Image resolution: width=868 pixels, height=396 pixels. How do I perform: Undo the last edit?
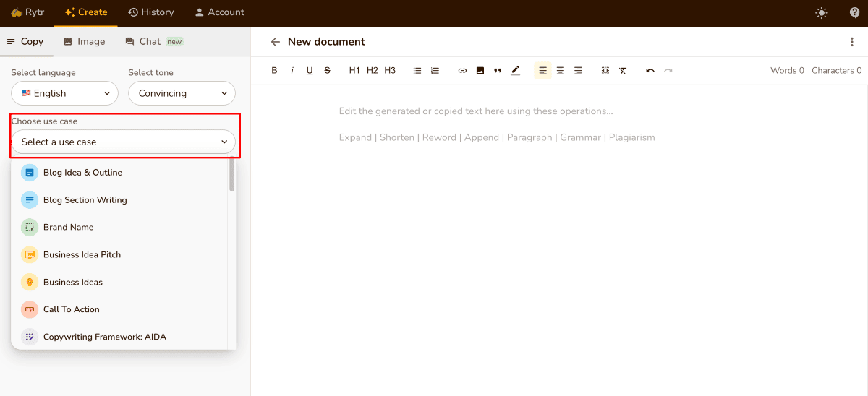pyautogui.click(x=650, y=71)
